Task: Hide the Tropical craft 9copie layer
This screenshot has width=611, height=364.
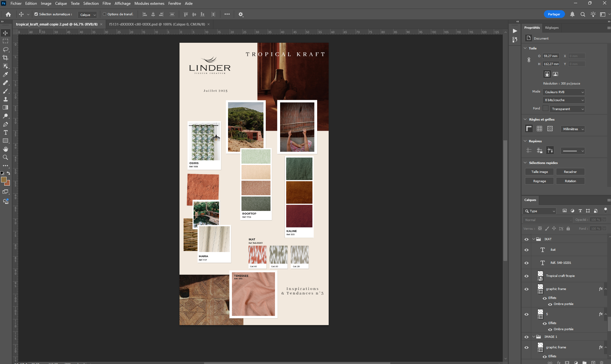Action: [526, 276]
